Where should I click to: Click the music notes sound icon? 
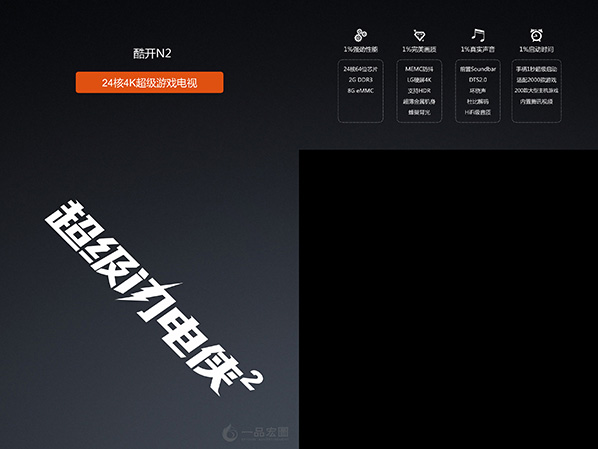tap(477, 35)
